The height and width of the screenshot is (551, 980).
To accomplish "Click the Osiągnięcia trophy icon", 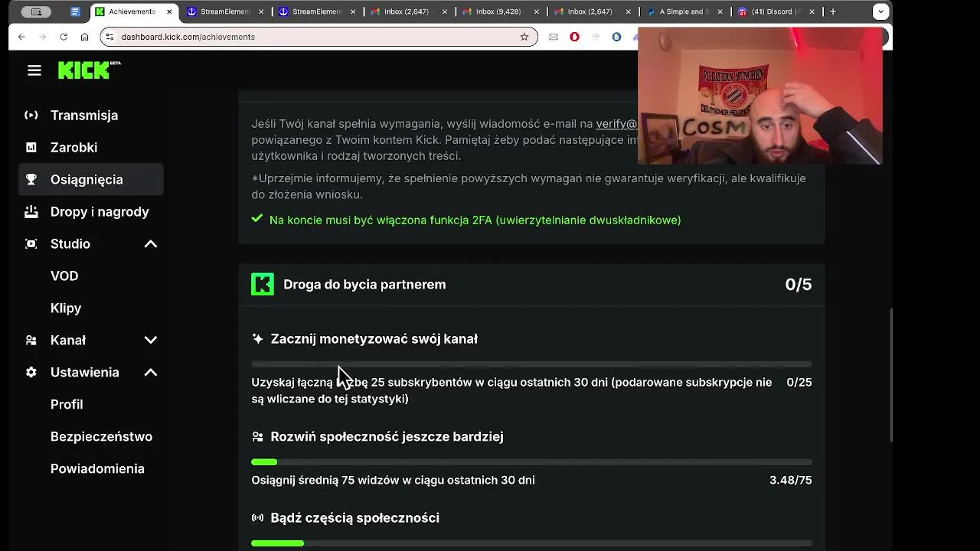I will pyautogui.click(x=31, y=180).
